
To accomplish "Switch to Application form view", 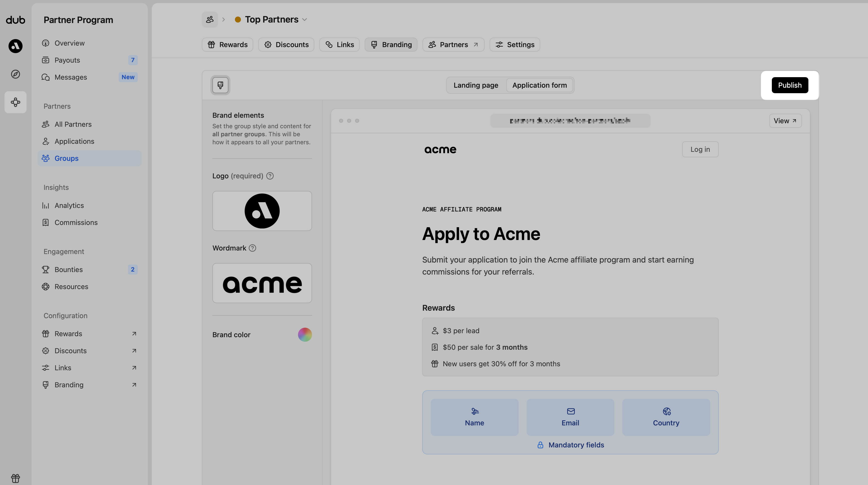I will (x=539, y=85).
